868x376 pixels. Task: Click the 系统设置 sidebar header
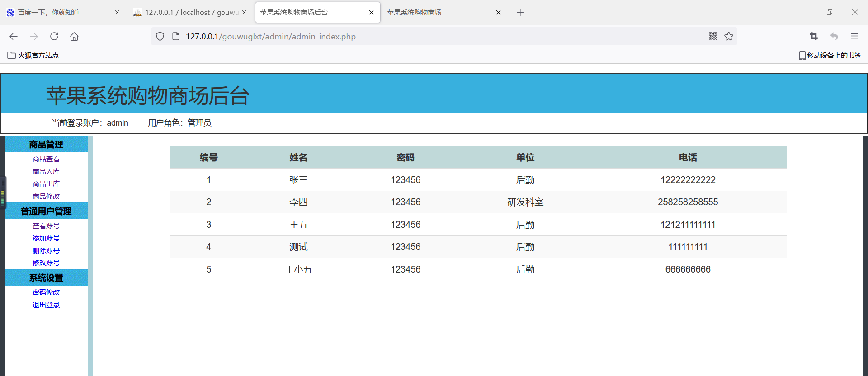click(46, 277)
